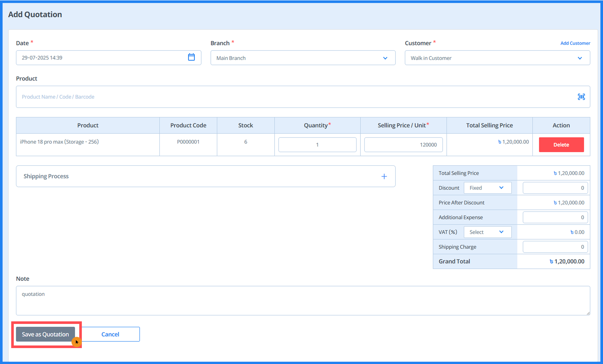The height and width of the screenshot is (364, 603).
Task: Open the date picker calendar icon
Action: (191, 57)
